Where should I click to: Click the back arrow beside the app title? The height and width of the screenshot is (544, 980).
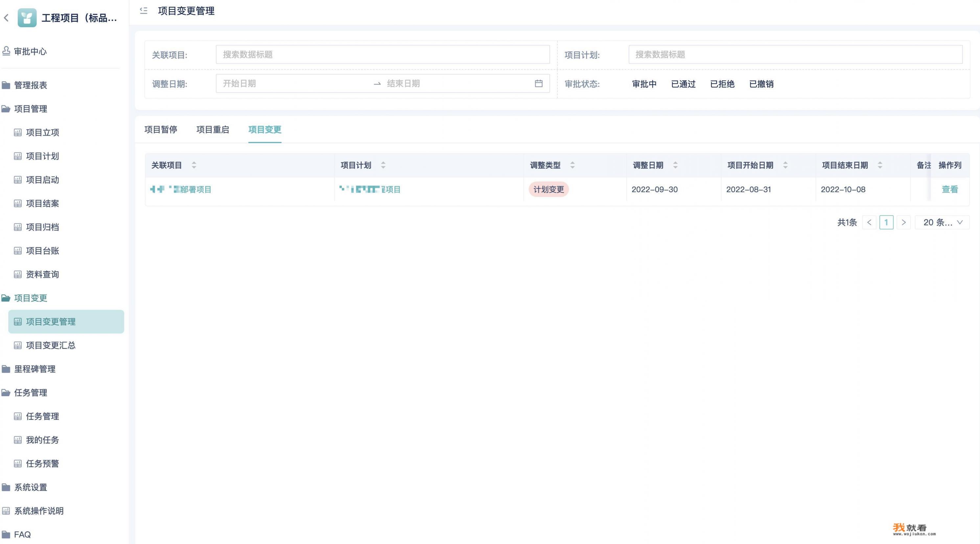[6, 18]
